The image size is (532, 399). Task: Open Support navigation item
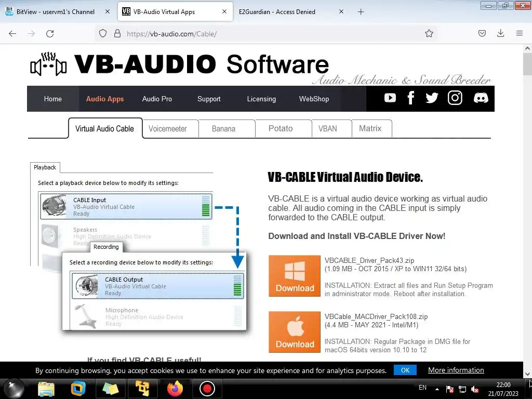pyautogui.click(x=209, y=99)
